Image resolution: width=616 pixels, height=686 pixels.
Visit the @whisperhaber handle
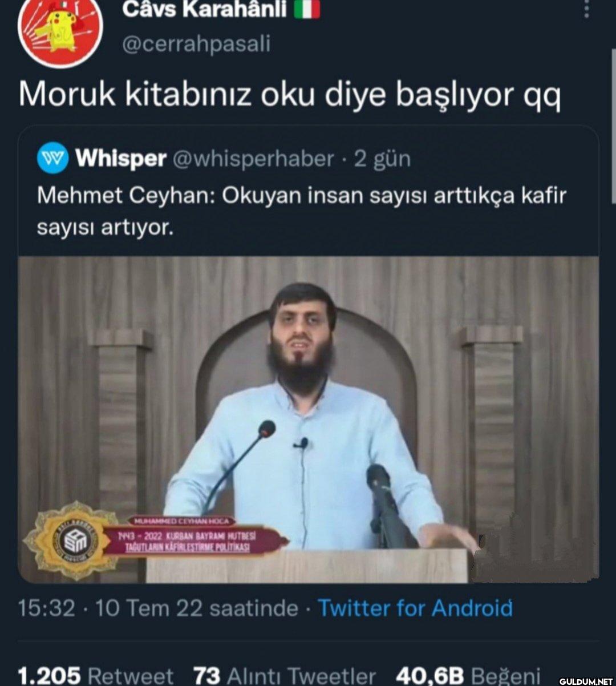click(253, 159)
